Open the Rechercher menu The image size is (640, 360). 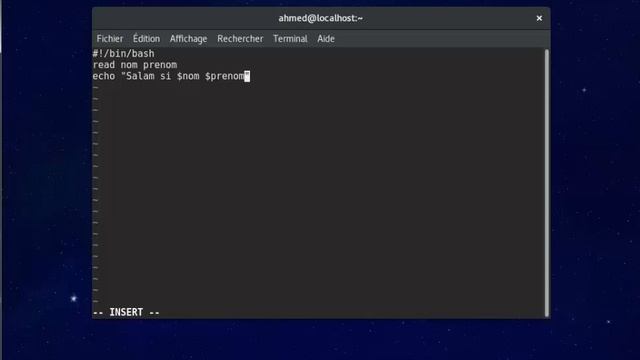pyautogui.click(x=240, y=39)
